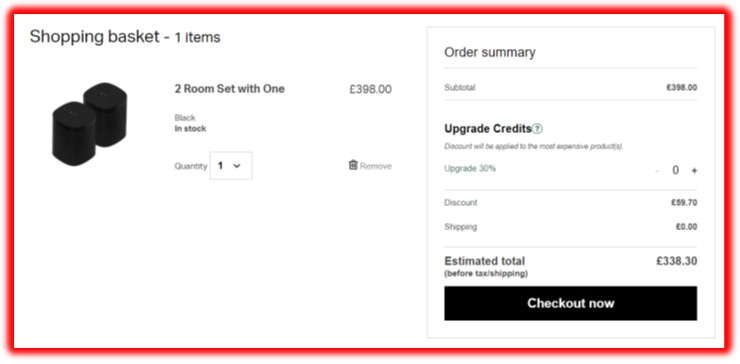Click the Order summary heading
740x364 pixels.
point(490,52)
